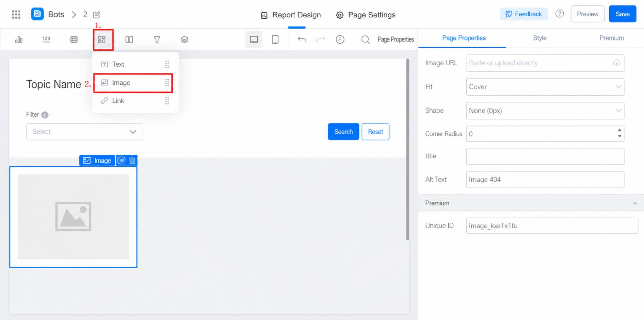Screen dimensions: 644x320
Task: Increase the Corner Radius value
Action: pyautogui.click(x=620, y=130)
